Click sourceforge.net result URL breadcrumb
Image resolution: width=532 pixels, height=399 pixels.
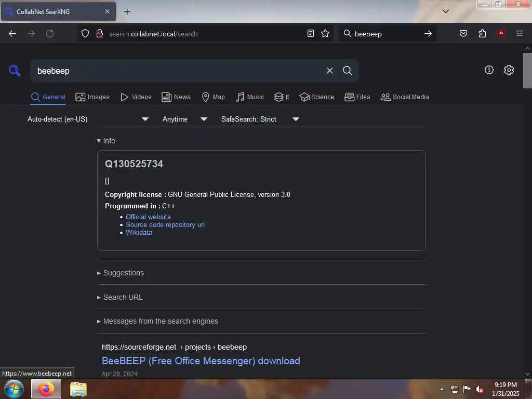tap(174, 347)
